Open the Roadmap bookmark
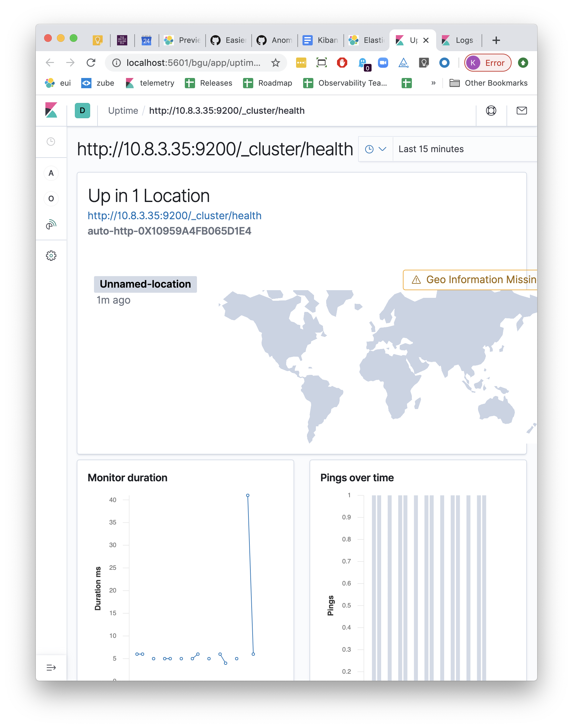 [267, 83]
